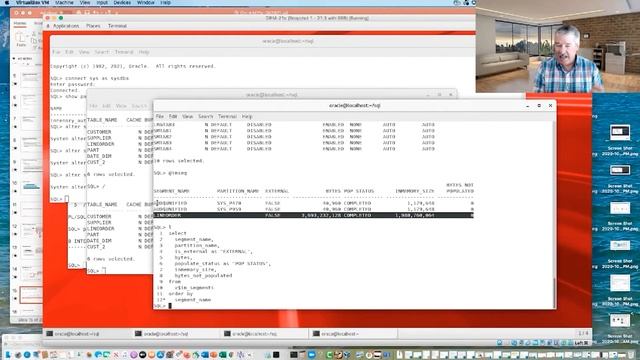This screenshot has width=640, height=360.
Task: Click the PARTITION_NAME column header
Action: pos(238,191)
